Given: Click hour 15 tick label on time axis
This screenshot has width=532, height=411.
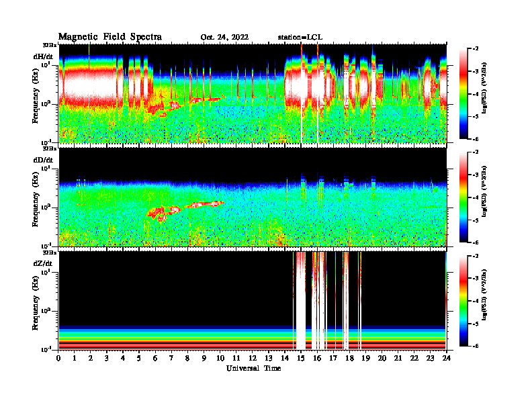Looking at the screenshot, I should [x=301, y=359].
